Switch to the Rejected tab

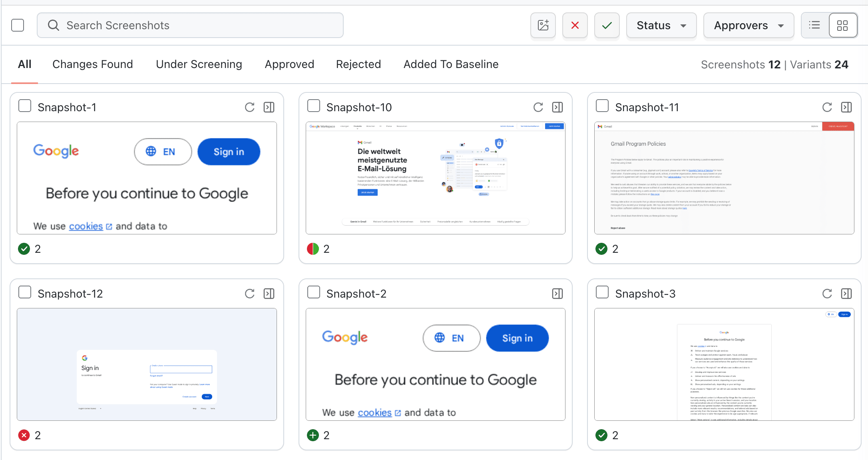coord(358,64)
